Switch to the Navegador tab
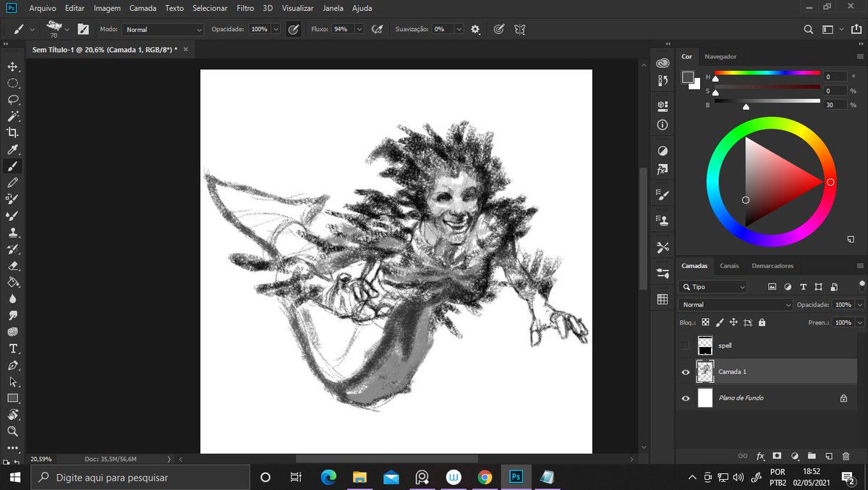The width and height of the screenshot is (868, 490). (720, 56)
